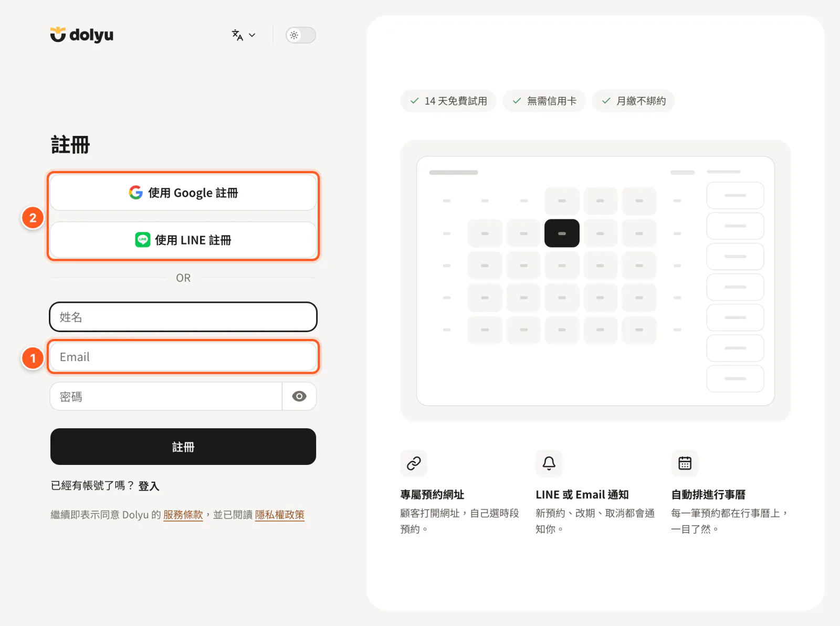840x626 pixels.
Task: Toggle the light/dark theme switch
Action: 301,35
